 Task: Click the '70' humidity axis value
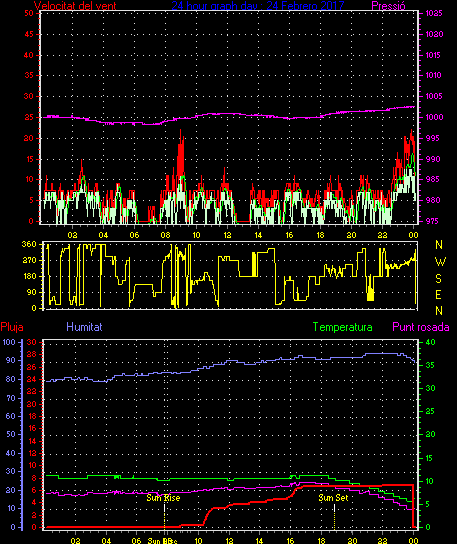[11, 398]
